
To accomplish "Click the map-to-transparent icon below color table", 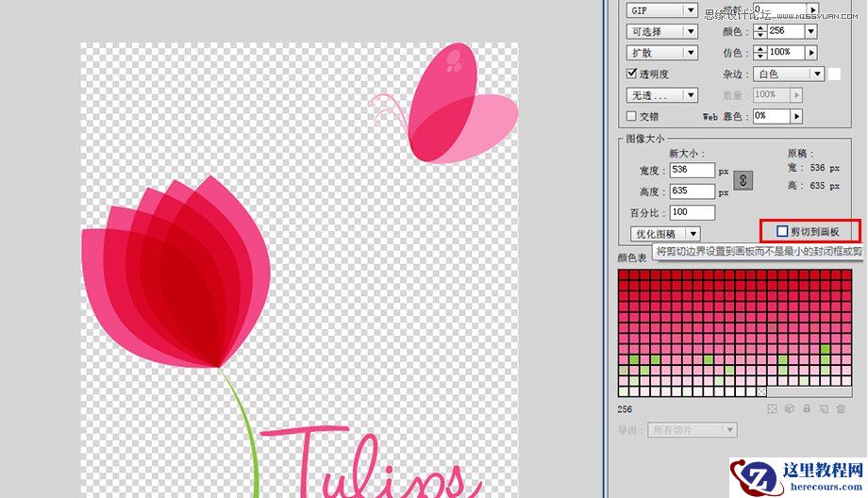I will pos(772,408).
